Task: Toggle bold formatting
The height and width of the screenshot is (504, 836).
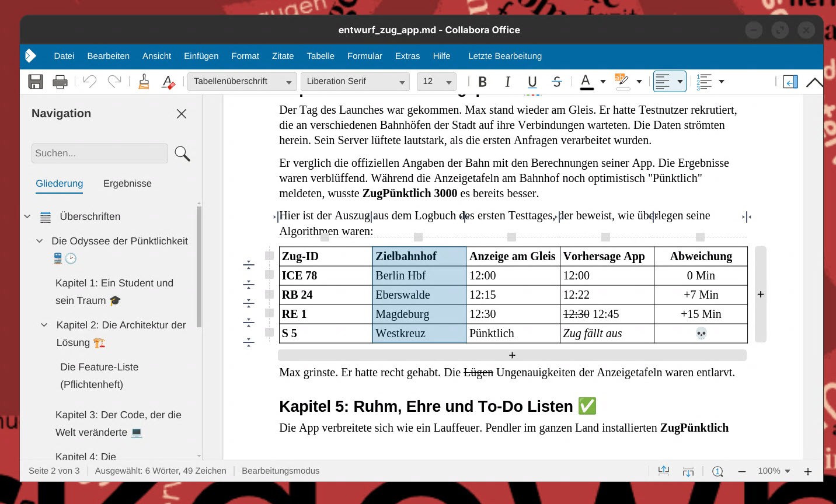Action: [482, 82]
